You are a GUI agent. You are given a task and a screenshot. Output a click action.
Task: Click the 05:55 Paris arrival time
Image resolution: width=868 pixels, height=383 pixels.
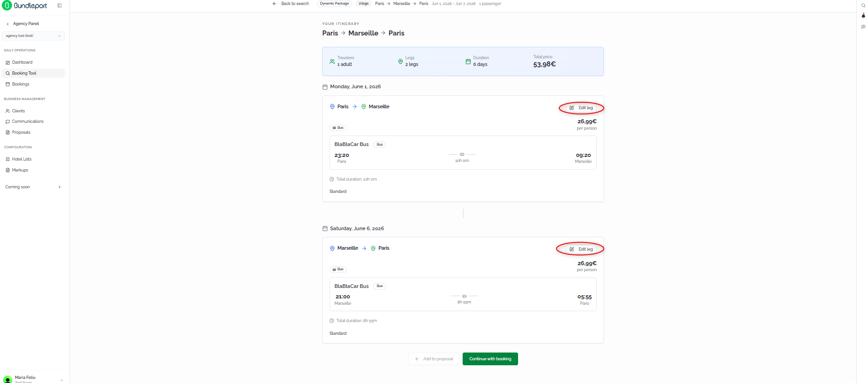coord(584,297)
